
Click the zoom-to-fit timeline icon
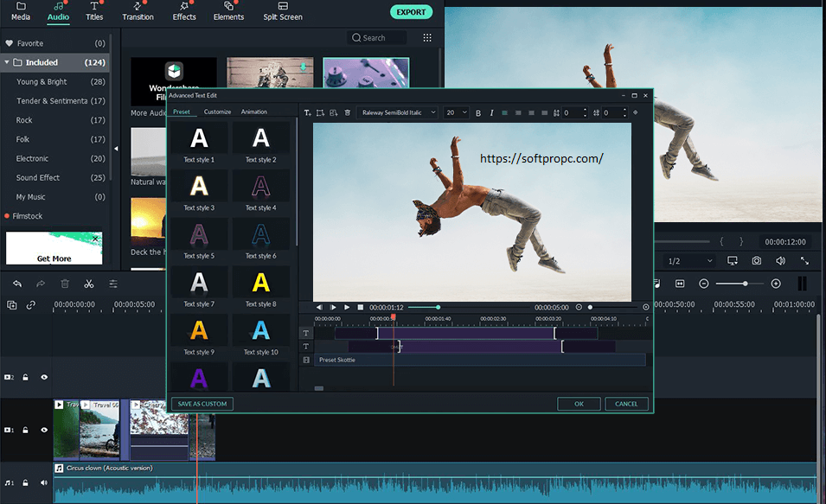click(x=680, y=284)
